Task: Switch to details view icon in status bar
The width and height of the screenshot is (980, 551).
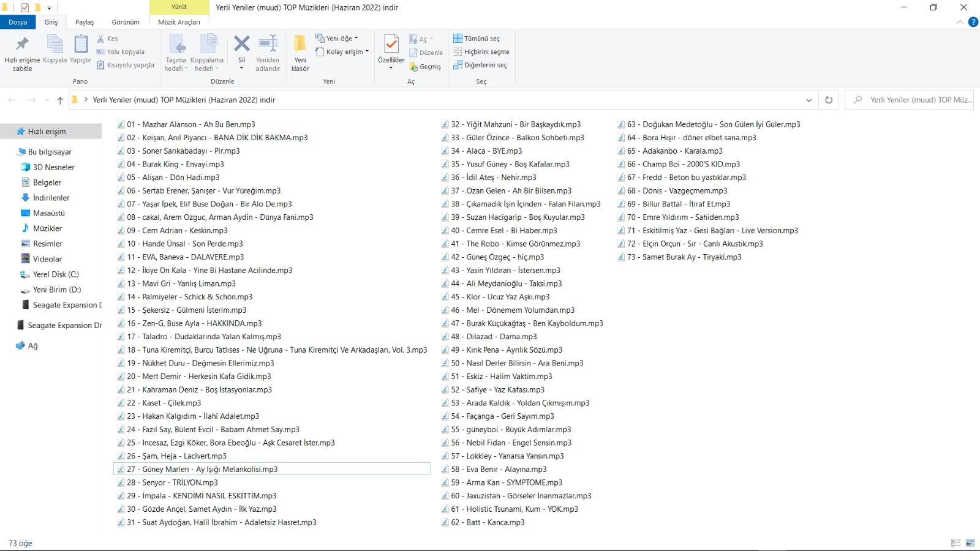Action: click(956, 543)
